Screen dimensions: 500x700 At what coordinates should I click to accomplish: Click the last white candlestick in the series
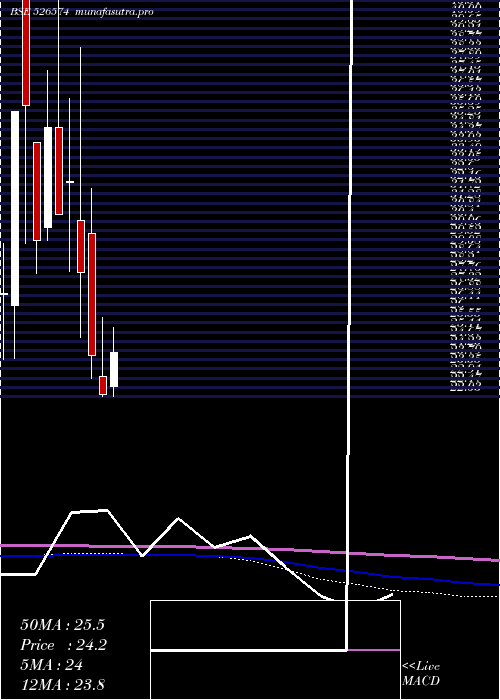pos(114,369)
